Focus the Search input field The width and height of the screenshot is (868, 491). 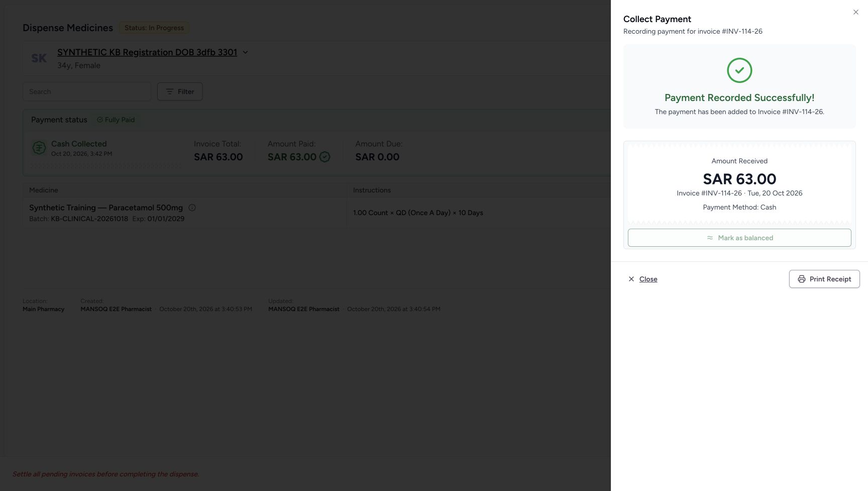point(87,91)
